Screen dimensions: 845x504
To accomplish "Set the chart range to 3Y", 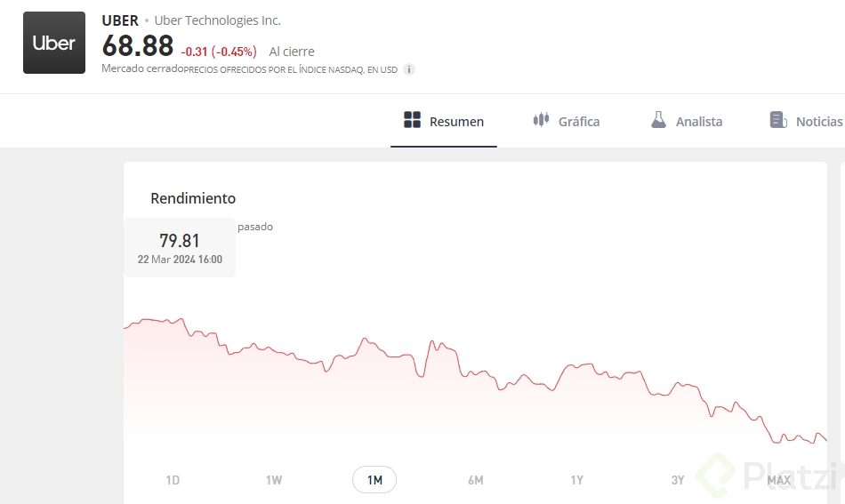I will point(678,480).
